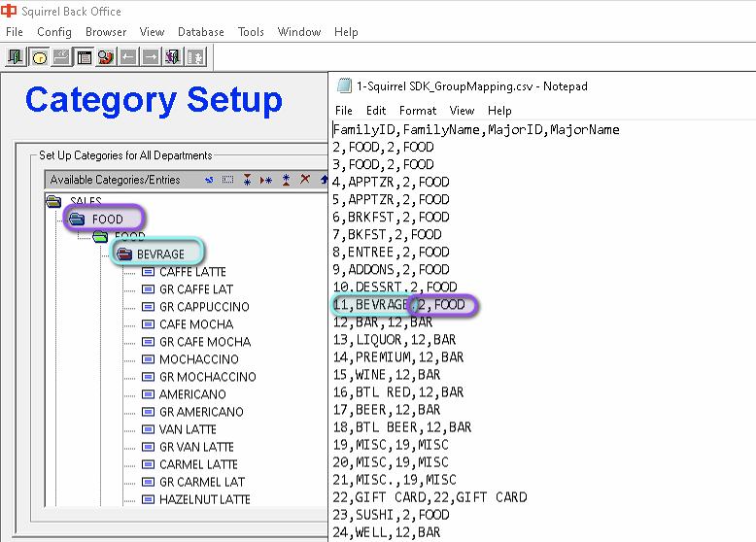756x542 pixels.
Task: Click Notepad line 13,LIQUOR,12,BAR
Action: [395, 340]
